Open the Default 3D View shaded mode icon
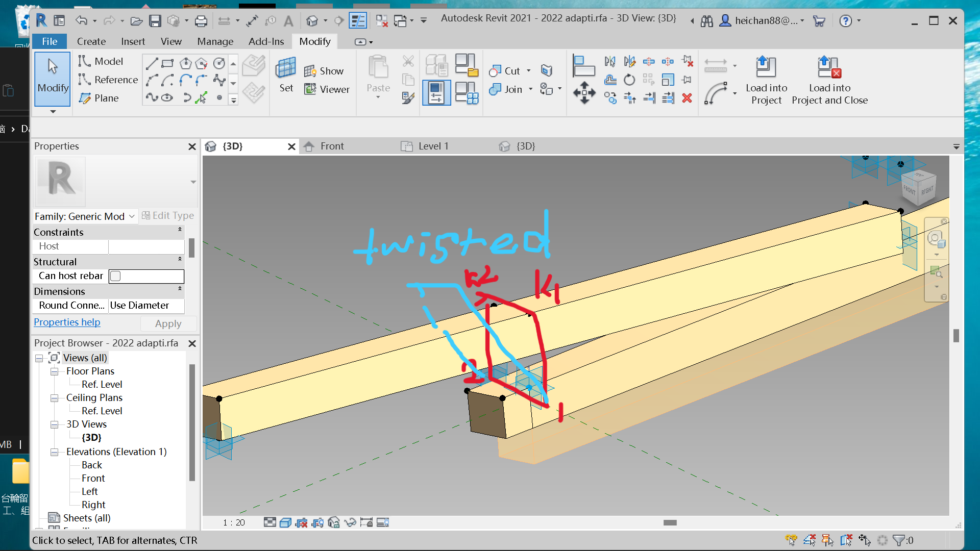Viewport: 980px width, 551px height. pyautogui.click(x=286, y=522)
